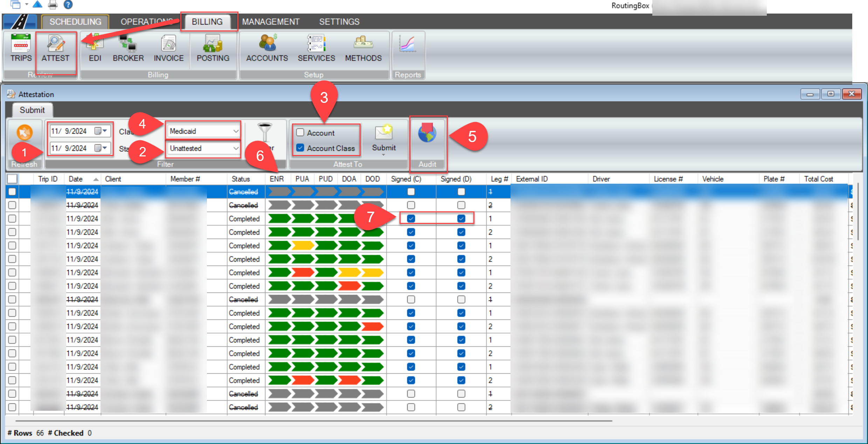Switch to the SETTINGS ribbon tab

pos(339,22)
